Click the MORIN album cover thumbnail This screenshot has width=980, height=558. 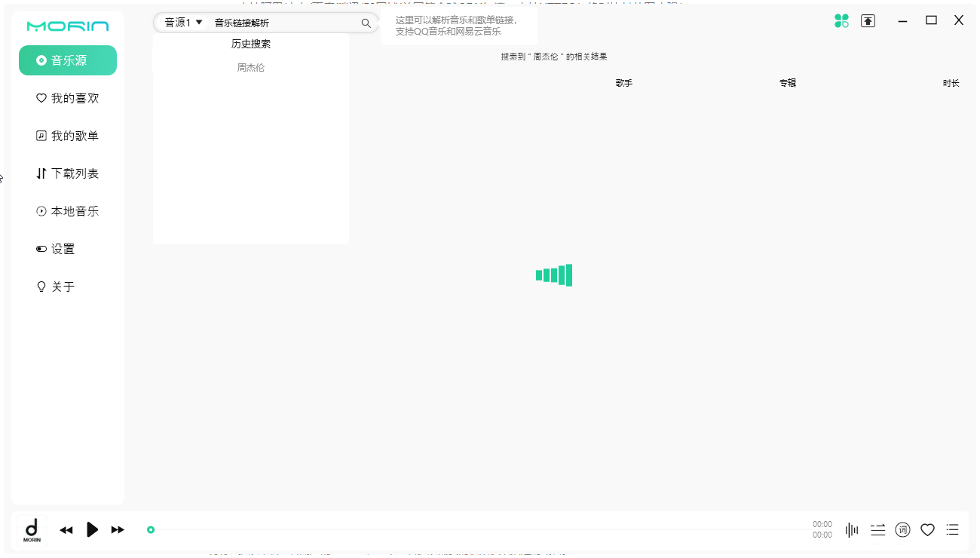[x=32, y=530]
